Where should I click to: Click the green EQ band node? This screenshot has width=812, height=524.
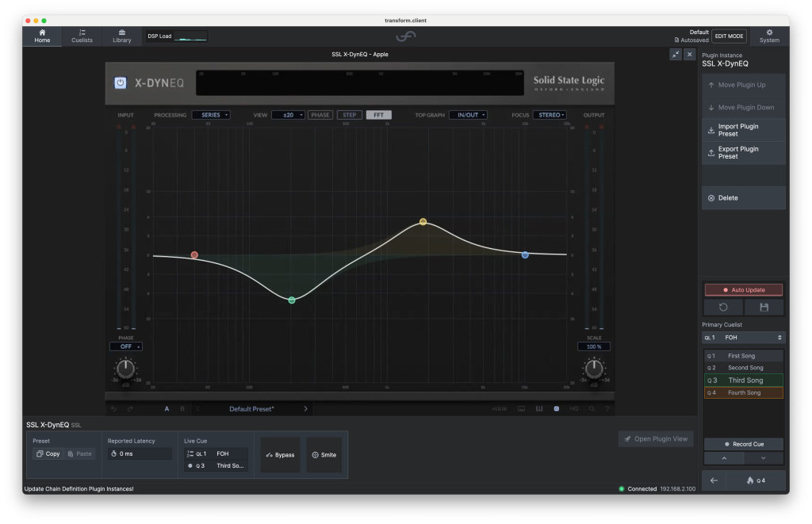point(292,300)
